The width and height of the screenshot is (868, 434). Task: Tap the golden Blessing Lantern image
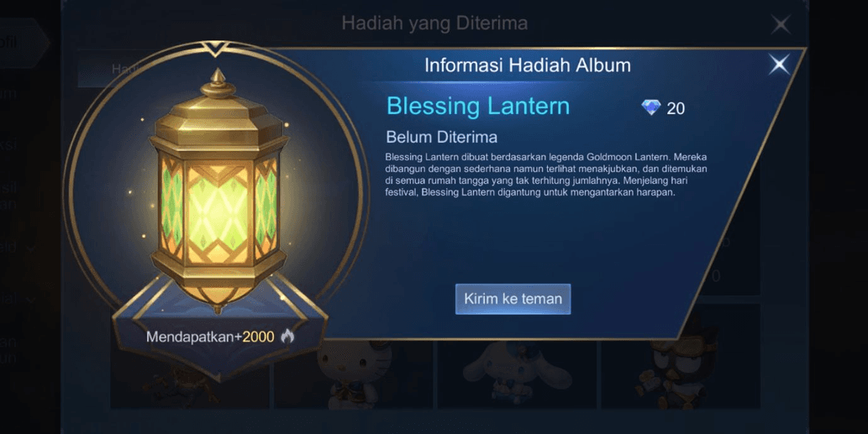[x=218, y=191]
